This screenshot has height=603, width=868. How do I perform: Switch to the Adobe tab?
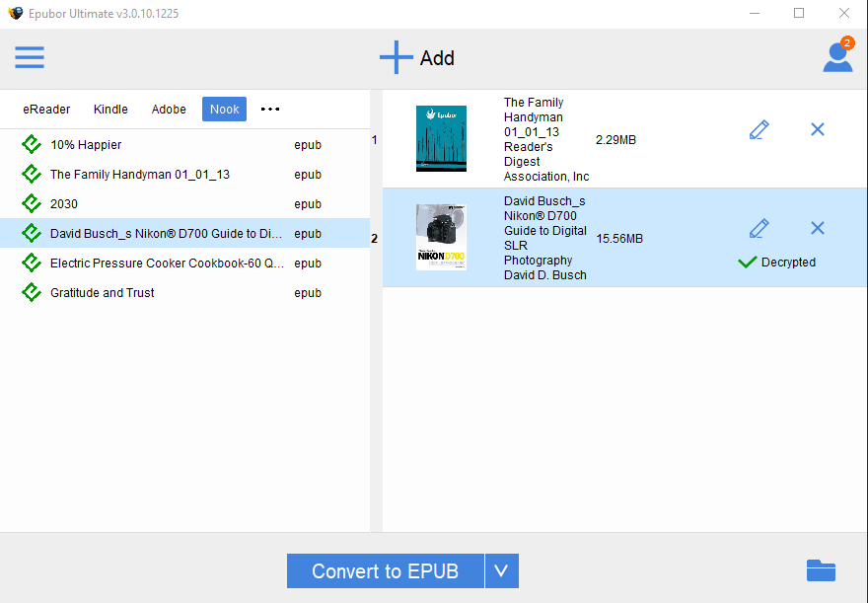169,110
